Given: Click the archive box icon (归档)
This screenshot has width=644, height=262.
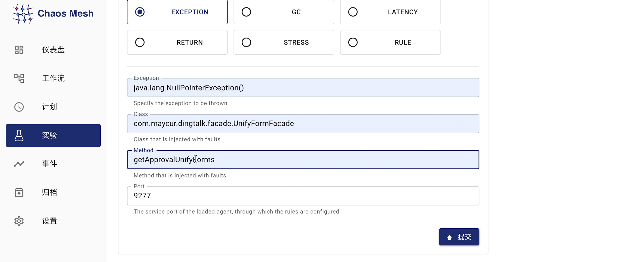Looking at the screenshot, I should tap(19, 192).
